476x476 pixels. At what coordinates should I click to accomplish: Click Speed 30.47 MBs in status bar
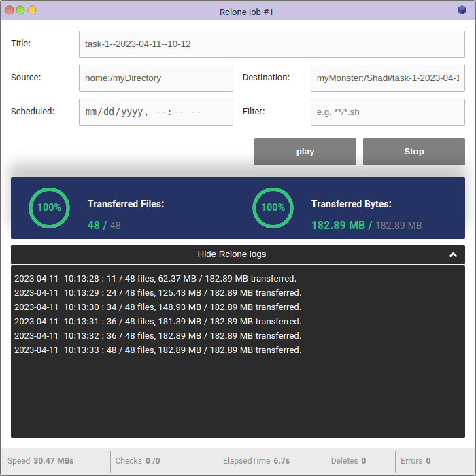click(40, 461)
